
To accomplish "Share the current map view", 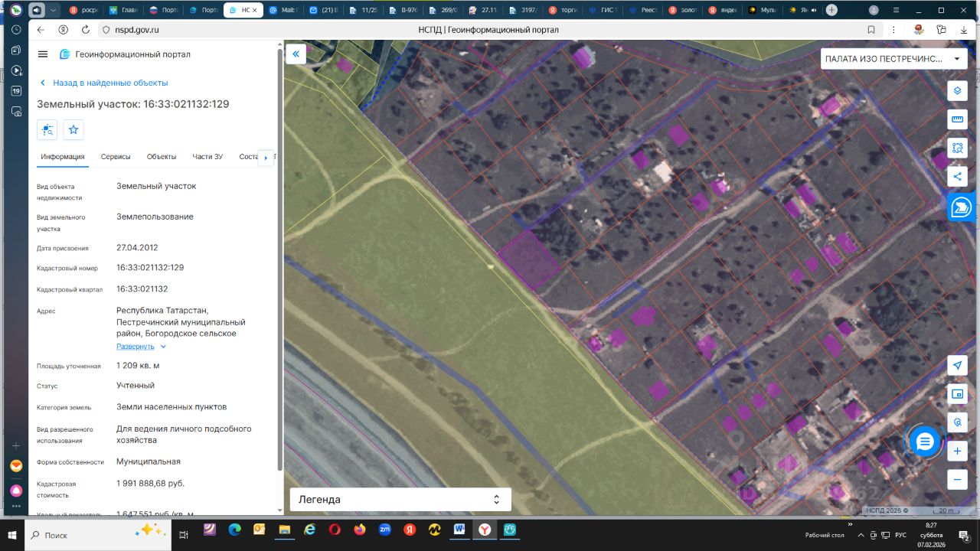I will (x=957, y=177).
